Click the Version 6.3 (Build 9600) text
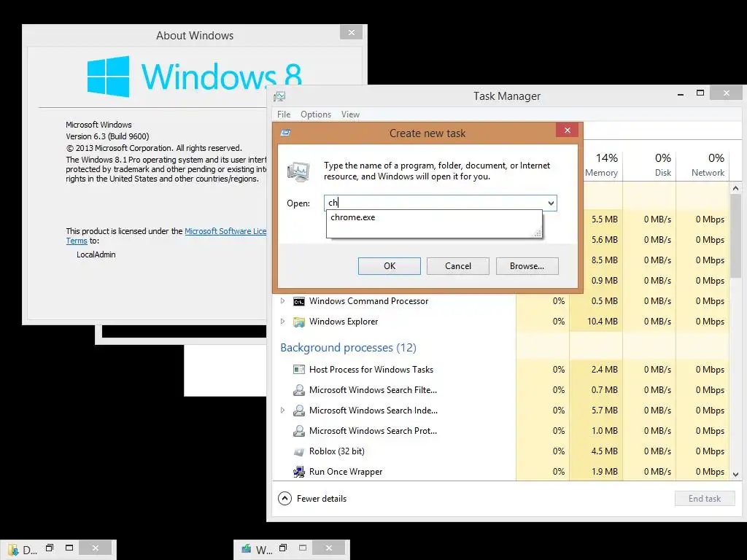The width and height of the screenshot is (747, 560). pos(107,136)
